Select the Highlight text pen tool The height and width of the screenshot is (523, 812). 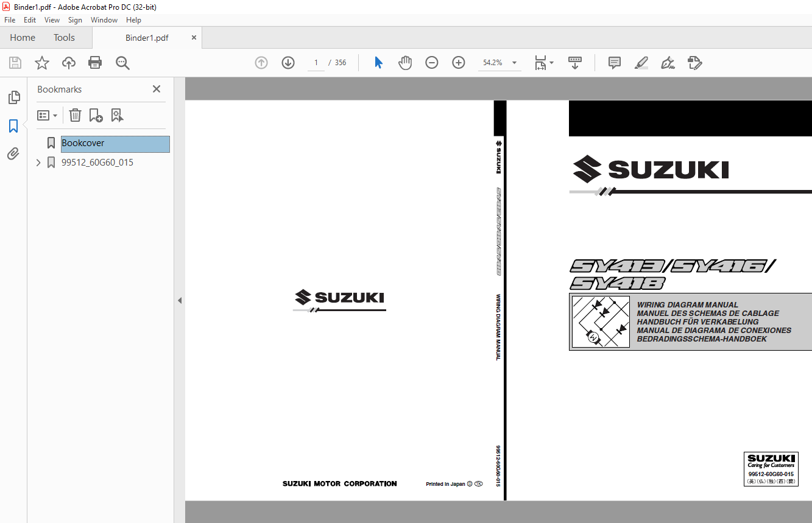tap(641, 63)
